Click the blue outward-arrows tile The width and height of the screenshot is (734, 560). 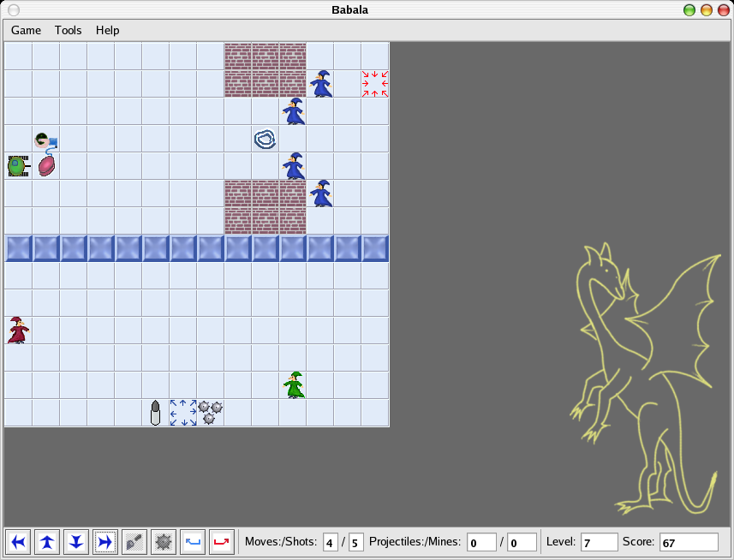tap(183, 412)
